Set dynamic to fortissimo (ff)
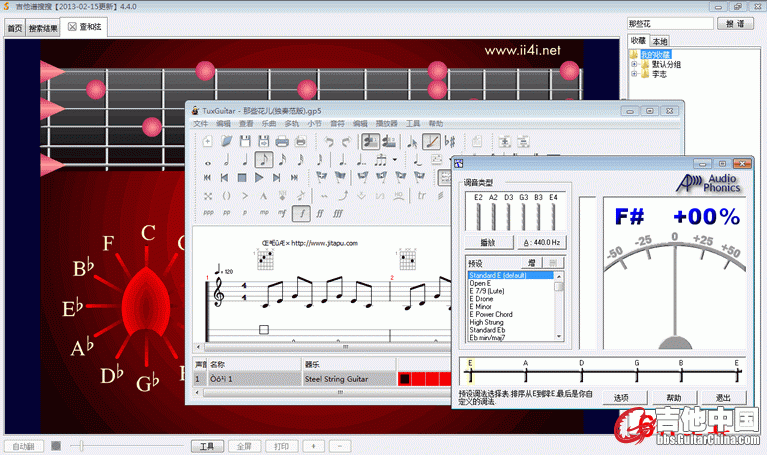767x455 pixels. pos(319,213)
